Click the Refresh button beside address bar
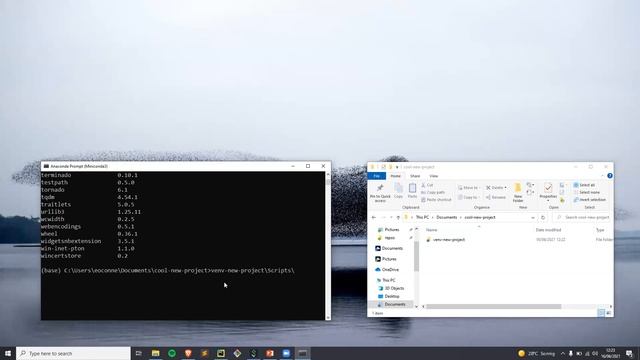The height and width of the screenshot is (360, 640). tap(543, 218)
